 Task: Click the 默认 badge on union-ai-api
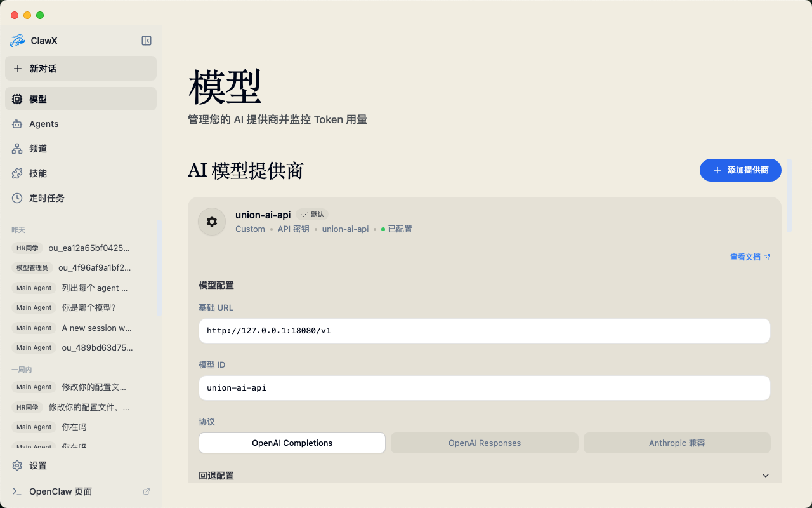click(x=312, y=215)
